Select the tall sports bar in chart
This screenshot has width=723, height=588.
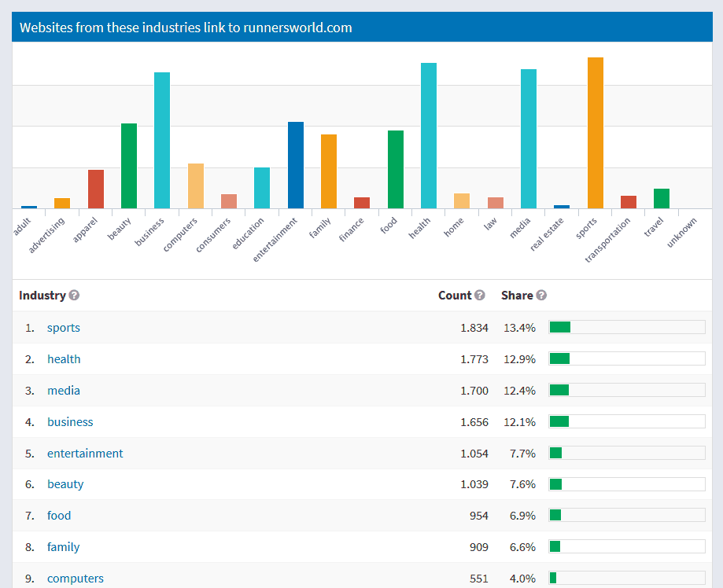tap(596, 126)
